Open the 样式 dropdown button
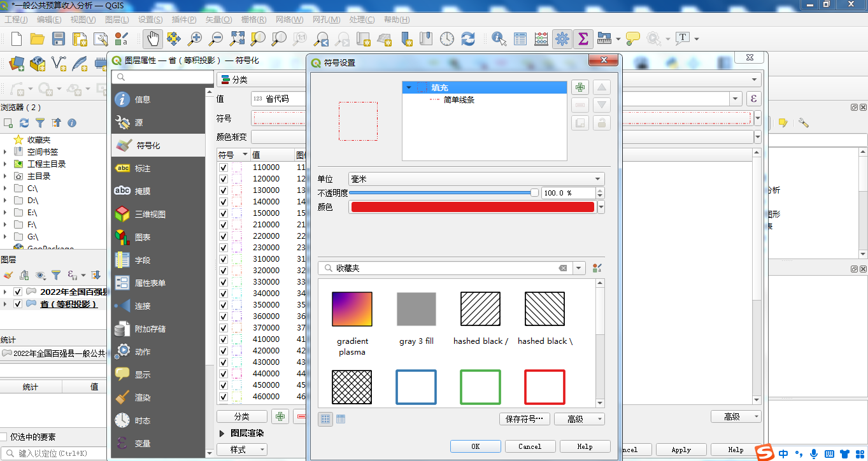868x461 pixels. (x=241, y=450)
